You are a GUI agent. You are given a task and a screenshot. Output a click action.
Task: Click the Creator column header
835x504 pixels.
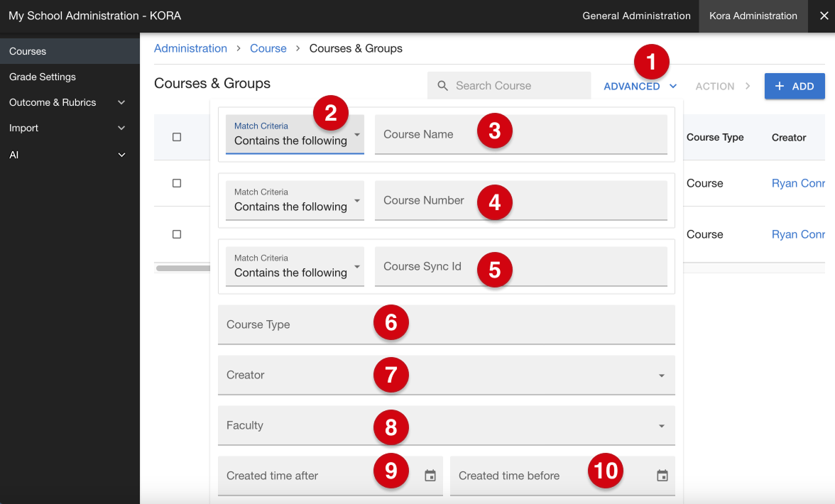pyautogui.click(x=789, y=137)
